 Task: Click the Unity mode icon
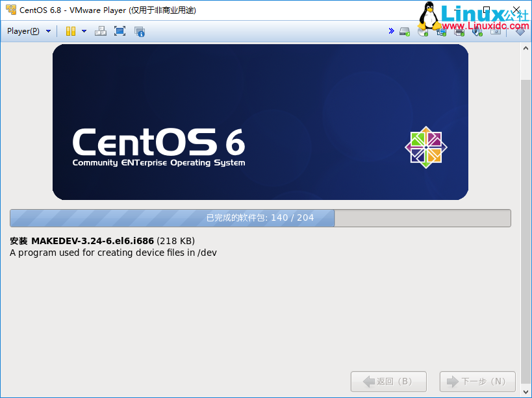(x=139, y=31)
